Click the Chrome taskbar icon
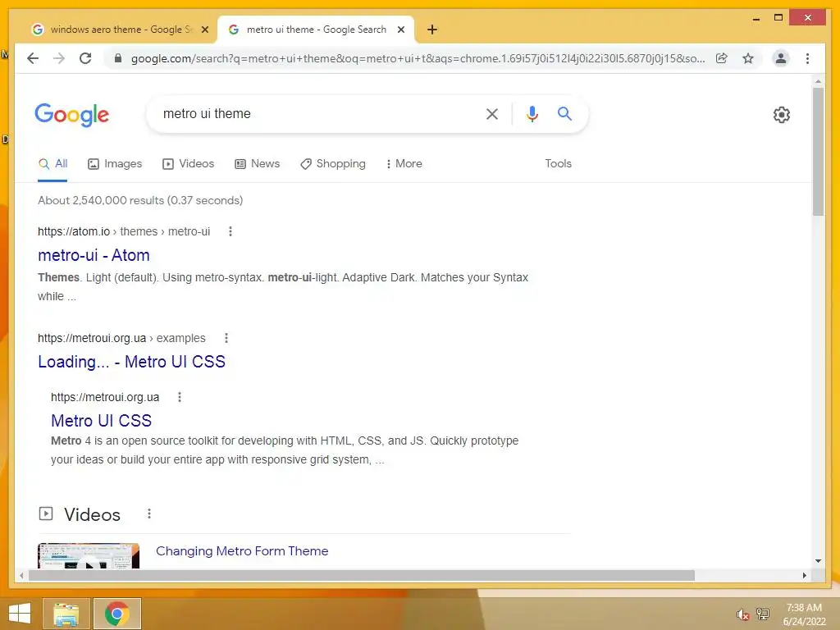 click(x=117, y=614)
